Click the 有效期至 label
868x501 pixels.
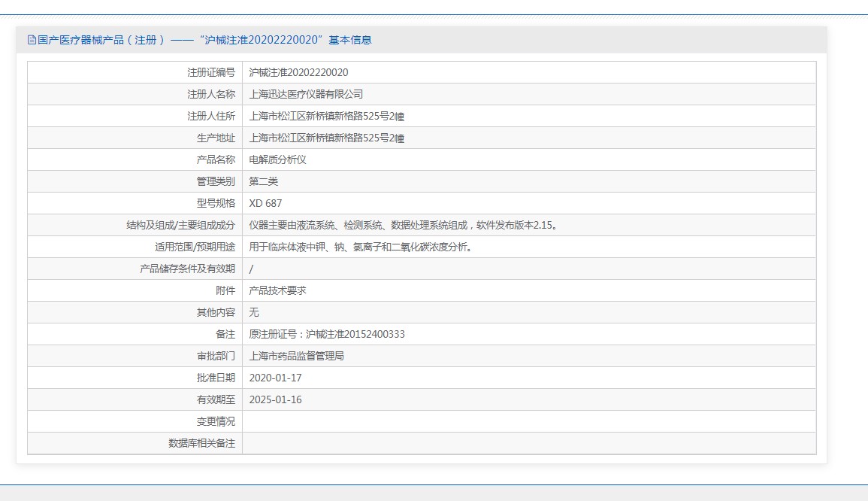pos(216,399)
